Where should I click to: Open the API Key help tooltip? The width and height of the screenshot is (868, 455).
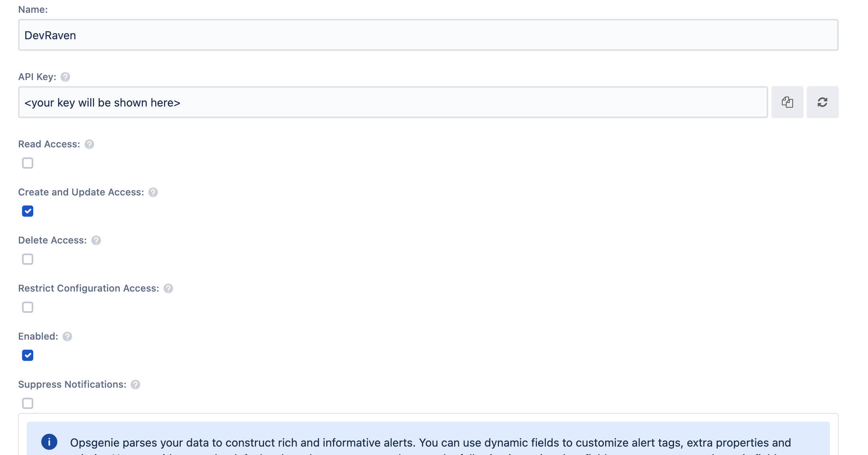65,77
